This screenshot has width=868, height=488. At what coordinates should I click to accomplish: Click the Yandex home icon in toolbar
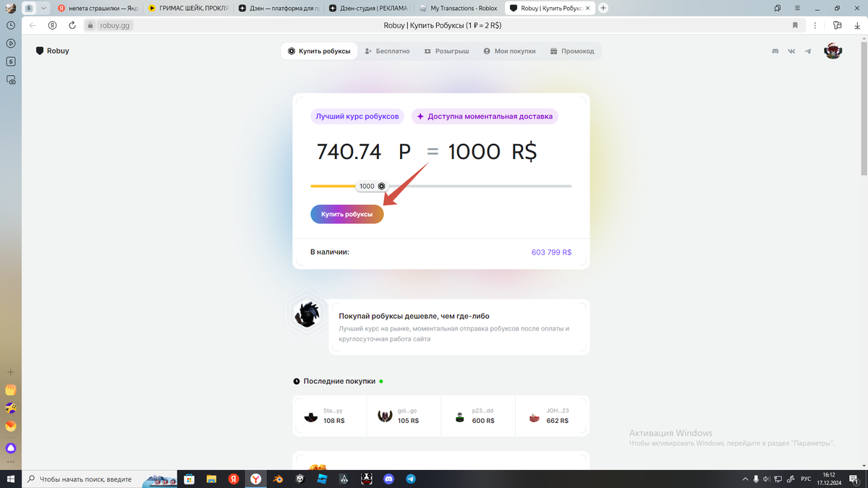pyautogui.click(x=52, y=25)
